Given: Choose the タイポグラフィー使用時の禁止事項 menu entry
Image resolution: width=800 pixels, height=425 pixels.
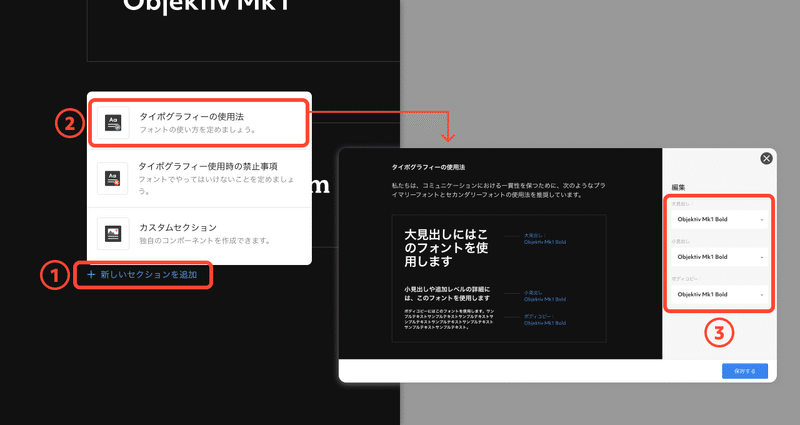Looking at the screenshot, I should [199, 178].
